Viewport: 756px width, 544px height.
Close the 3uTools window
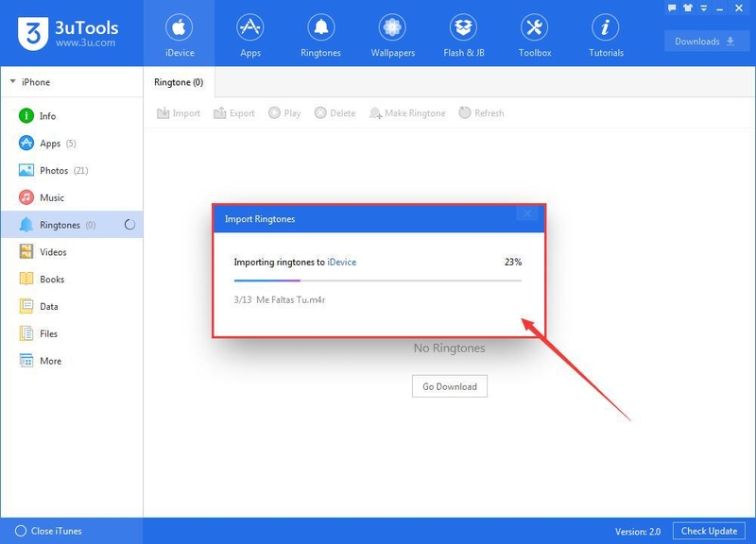tap(739, 8)
